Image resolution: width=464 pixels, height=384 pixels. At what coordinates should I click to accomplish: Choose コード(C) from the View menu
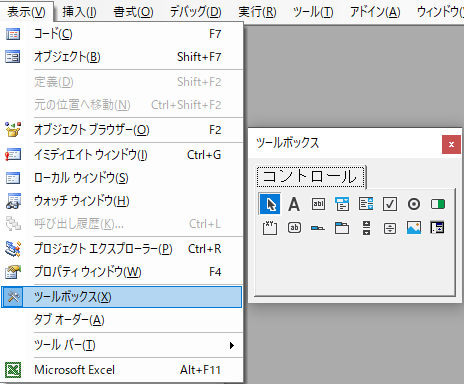point(122,34)
